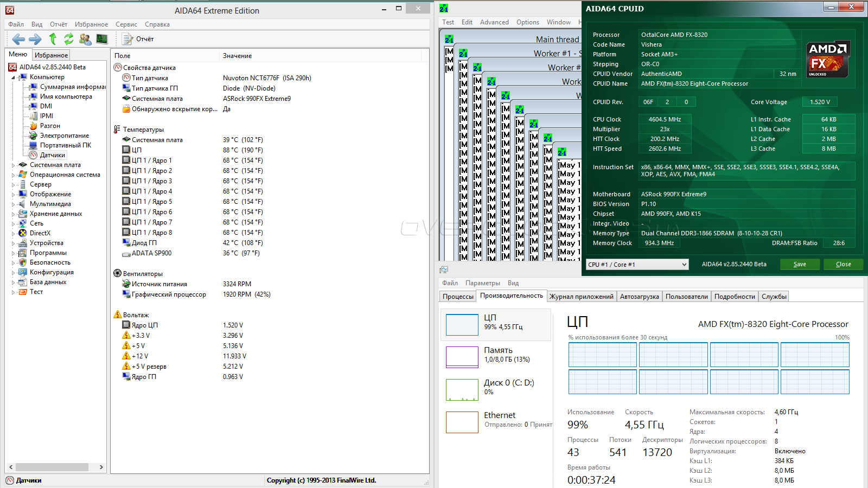868x488 pixels.
Task: Expand the Системная плата tree node
Action: tap(14, 165)
